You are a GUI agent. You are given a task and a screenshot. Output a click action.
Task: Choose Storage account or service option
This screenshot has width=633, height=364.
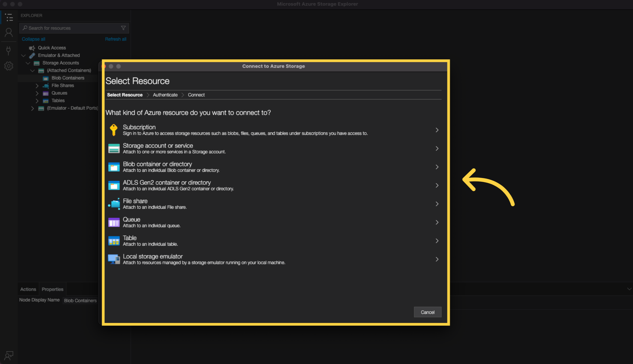(158, 146)
